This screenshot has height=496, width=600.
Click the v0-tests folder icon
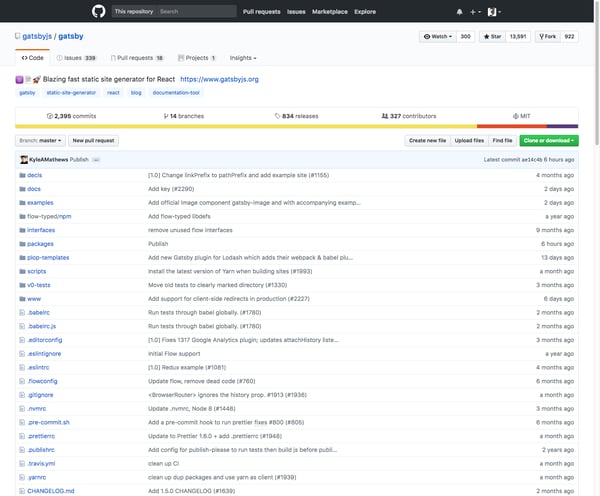tap(22, 285)
